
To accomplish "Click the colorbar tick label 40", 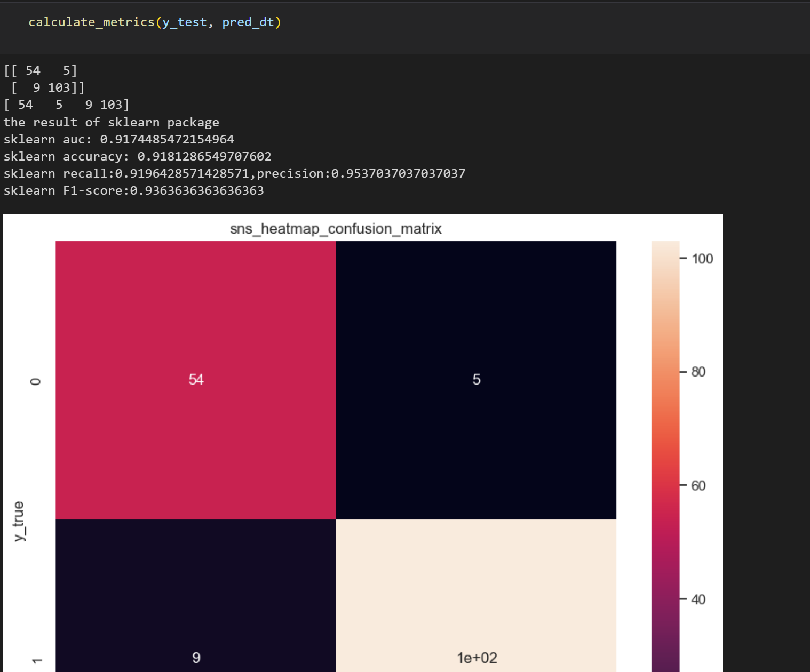I will [x=698, y=600].
